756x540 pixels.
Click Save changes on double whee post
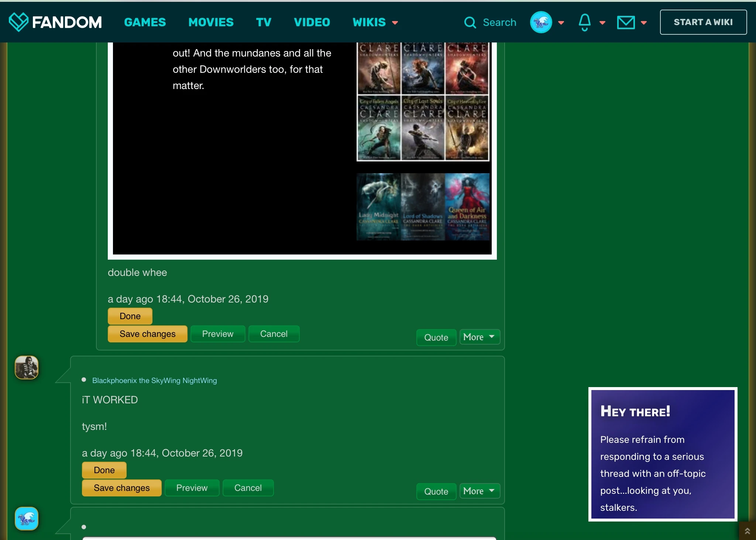[147, 334]
